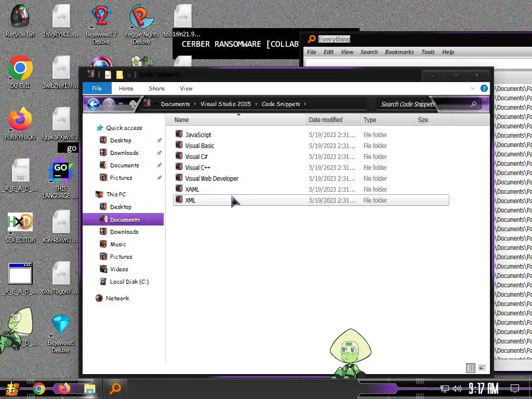Open the GoLand THIS LANGUAGE shortcut
This screenshot has width=532, height=399.
60,179
